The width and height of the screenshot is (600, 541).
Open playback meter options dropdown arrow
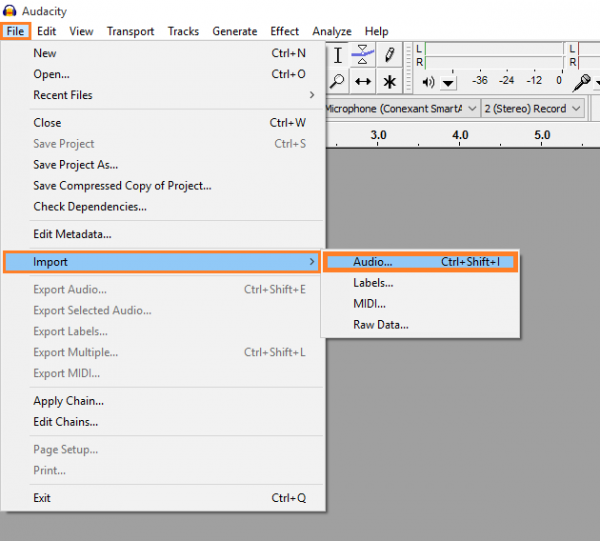click(x=448, y=83)
